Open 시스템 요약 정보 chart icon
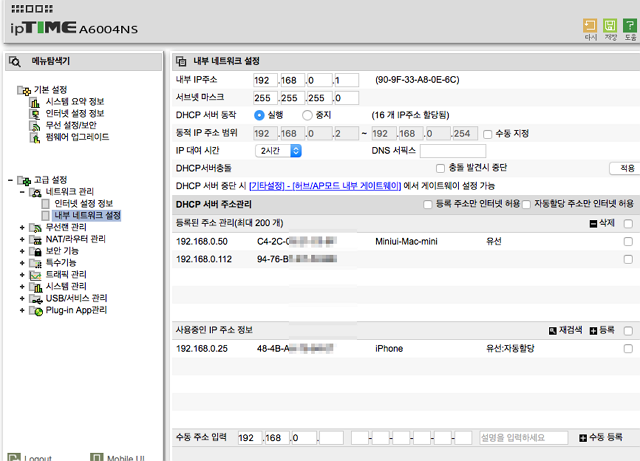The image size is (640, 461). [35, 102]
